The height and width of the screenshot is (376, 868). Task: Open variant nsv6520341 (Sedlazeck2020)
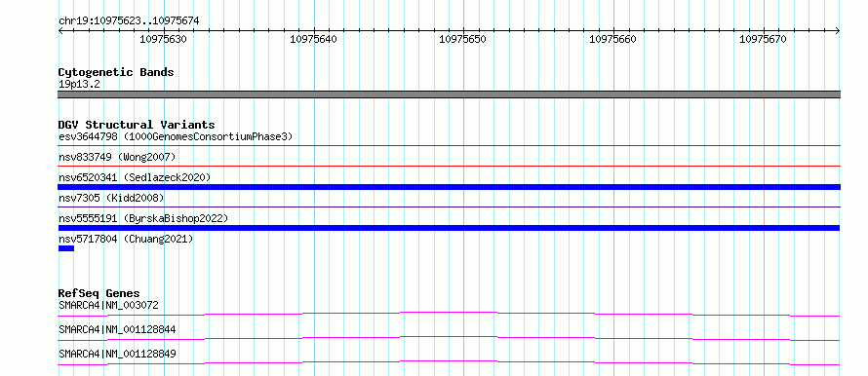click(135, 177)
